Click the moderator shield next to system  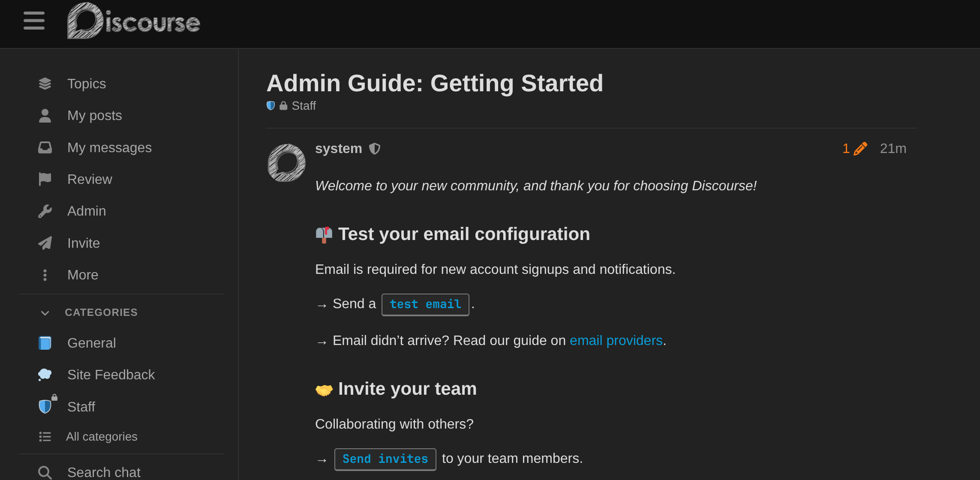375,148
